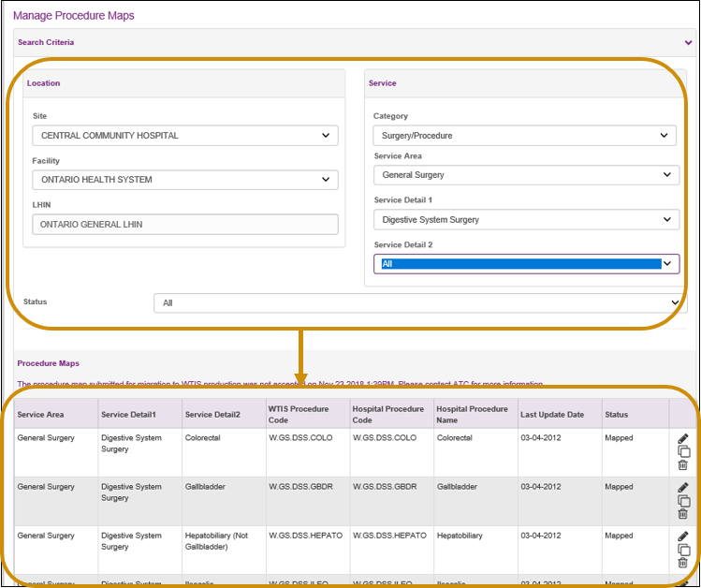Edit the Hepatobiliary procedure map row
The image size is (701, 588).
(682, 537)
